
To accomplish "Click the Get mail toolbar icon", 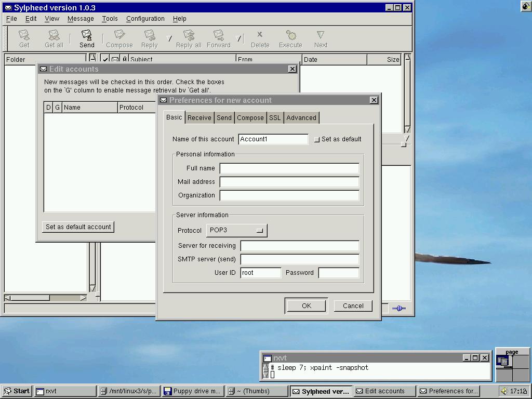I will (x=24, y=38).
